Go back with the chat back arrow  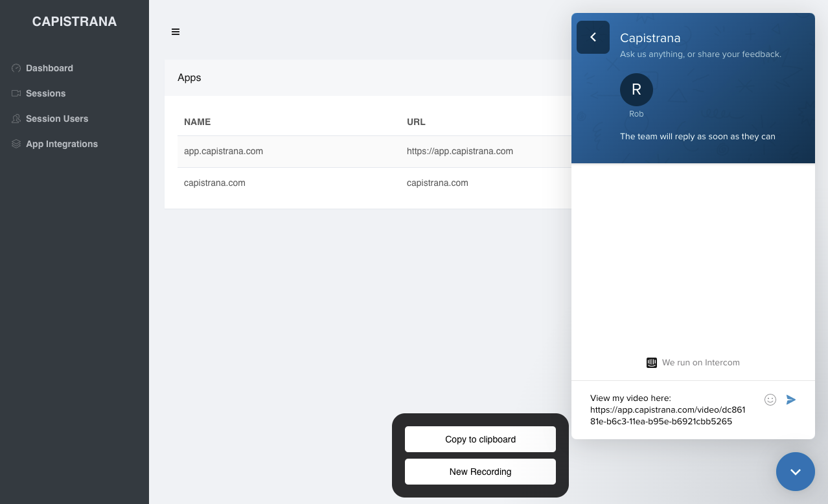tap(593, 37)
